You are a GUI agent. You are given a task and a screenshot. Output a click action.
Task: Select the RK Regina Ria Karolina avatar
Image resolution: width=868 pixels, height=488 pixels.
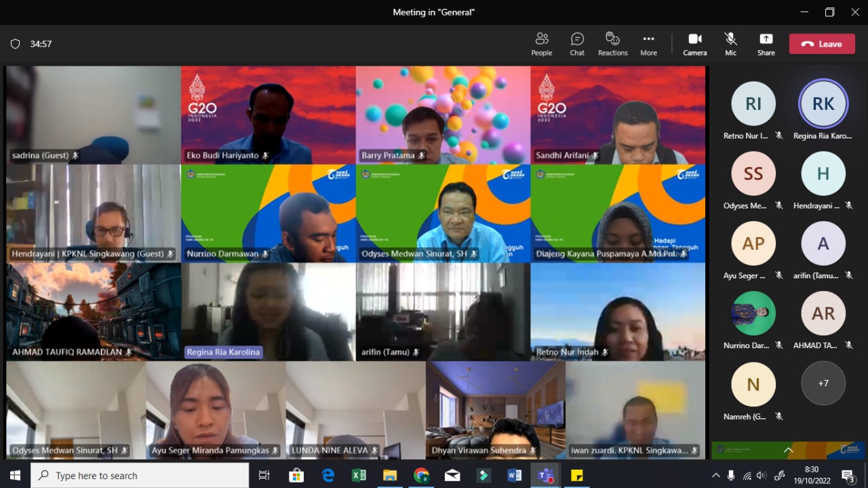click(823, 104)
